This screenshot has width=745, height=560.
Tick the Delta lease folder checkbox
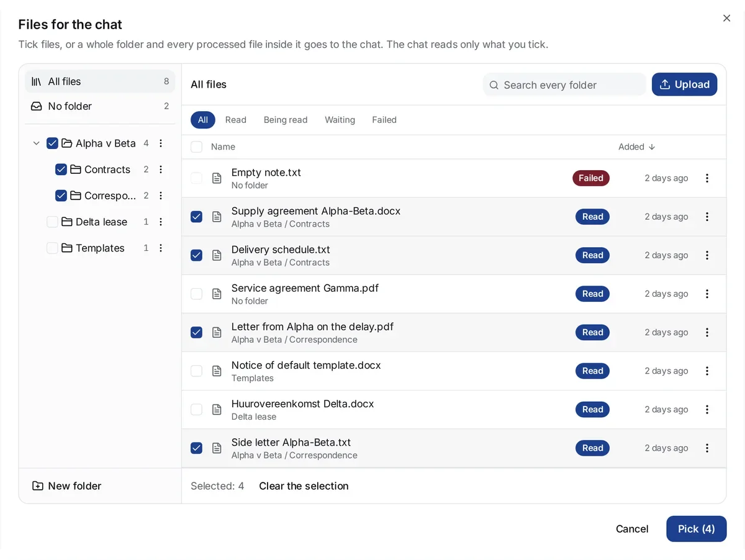tap(52, 222)
